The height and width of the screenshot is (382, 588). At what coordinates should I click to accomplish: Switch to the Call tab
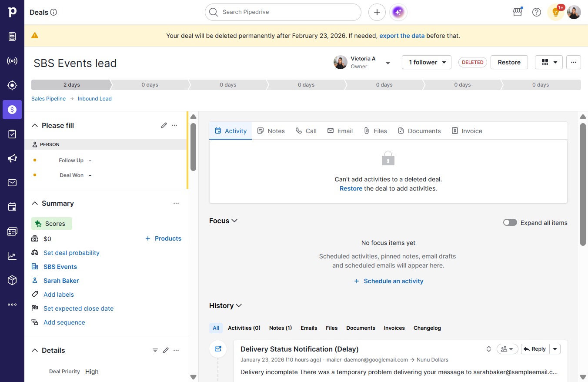pos(306,131)
